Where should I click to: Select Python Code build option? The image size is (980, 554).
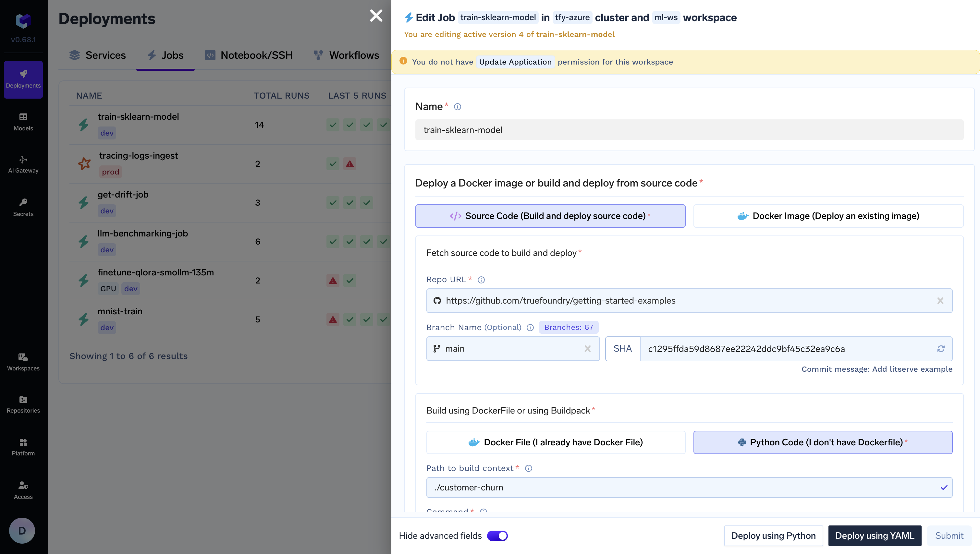click(x=822, y=442)
